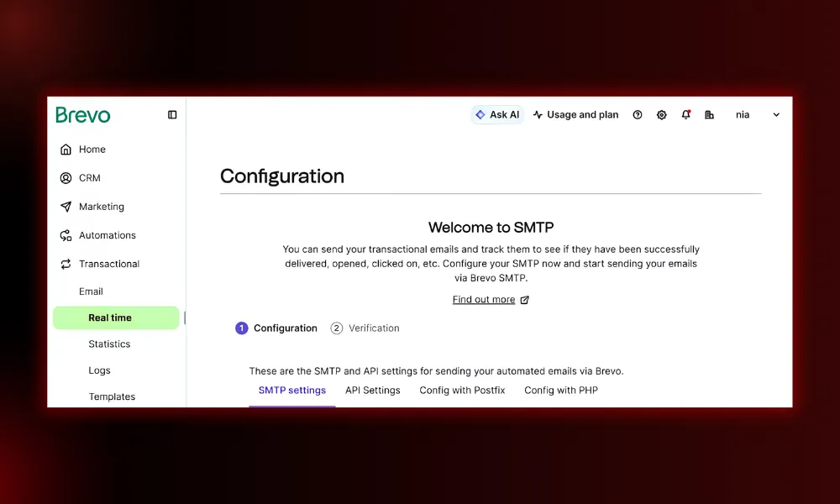
Task: Click the Marketing paper-plane icon
Action: pos(66,207)
